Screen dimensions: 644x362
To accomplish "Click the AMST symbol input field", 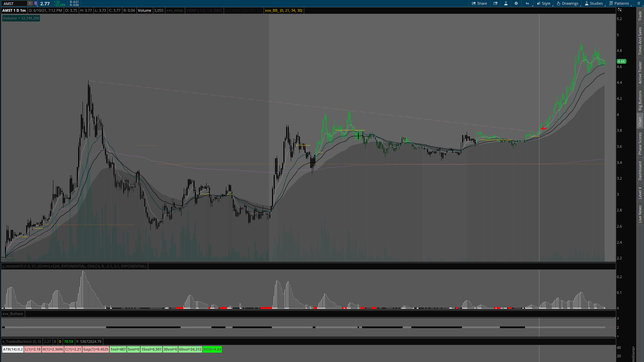I will (14, 3).
